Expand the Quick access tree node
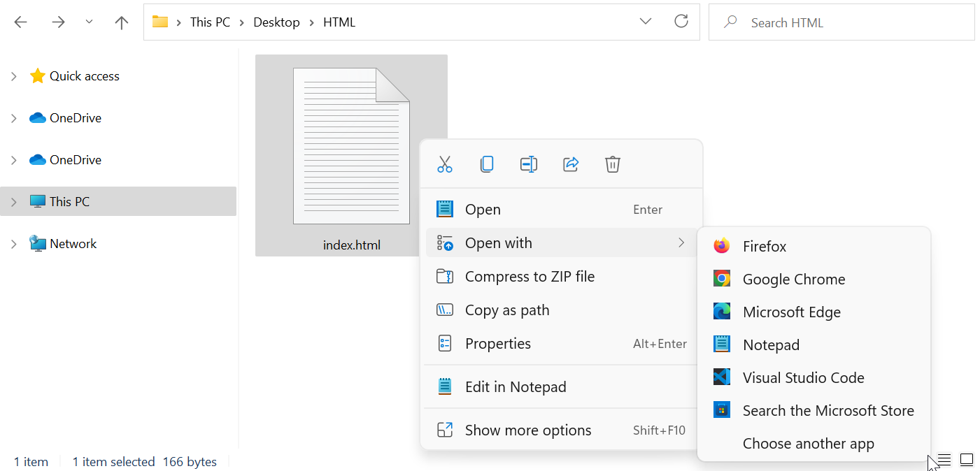Viewport: 980px width, 471px height. [14, 76]
